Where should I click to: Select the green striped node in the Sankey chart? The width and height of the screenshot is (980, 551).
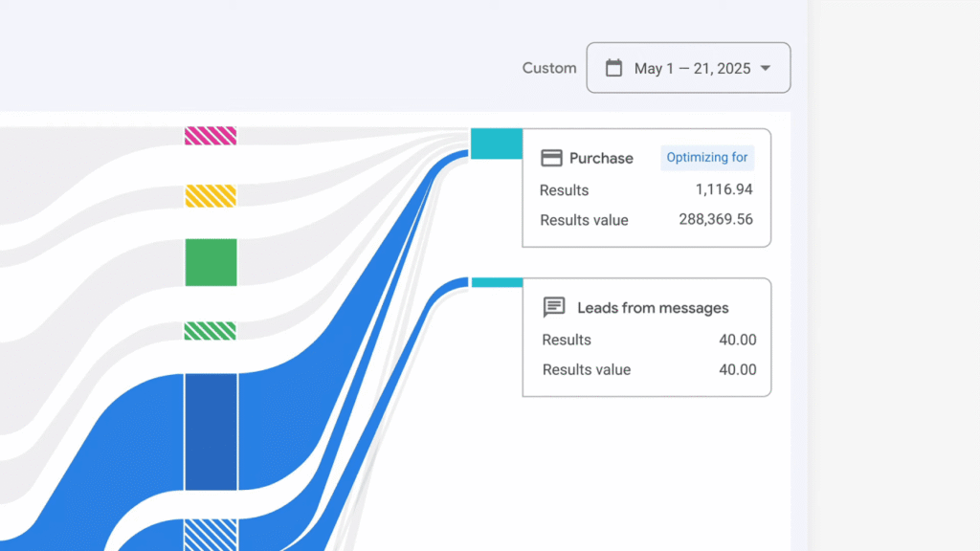point(211,329)
